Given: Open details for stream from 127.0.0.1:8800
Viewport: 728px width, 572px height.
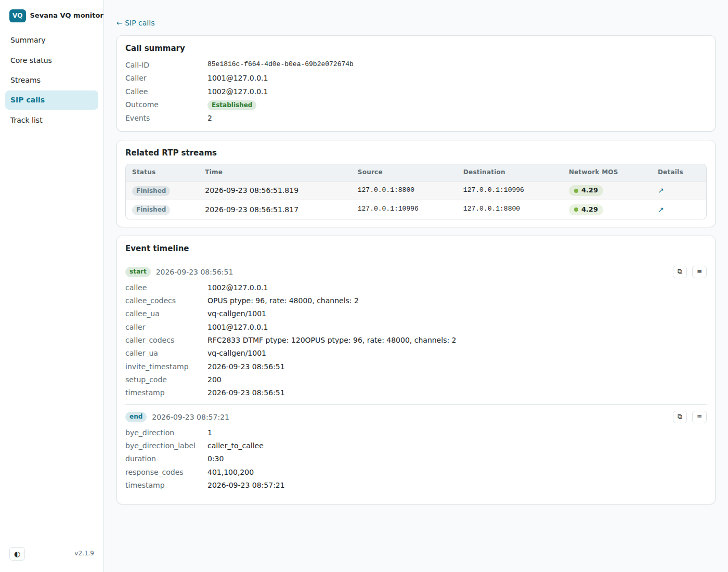Looking at the screenshot, I should pyautogui.click(x=661, y=191).
